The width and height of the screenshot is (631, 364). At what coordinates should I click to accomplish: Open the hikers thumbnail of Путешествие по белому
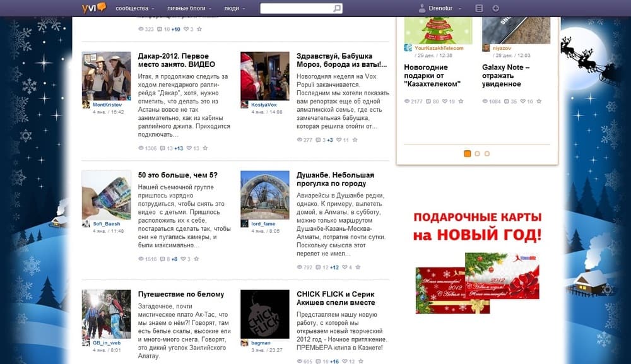106,314
